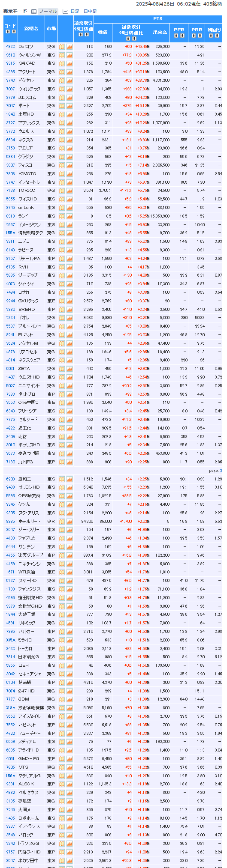Screen dimensions: 227x868
Task: Open the chart icon for アクリート row
Action: click(x=70, y=72)
